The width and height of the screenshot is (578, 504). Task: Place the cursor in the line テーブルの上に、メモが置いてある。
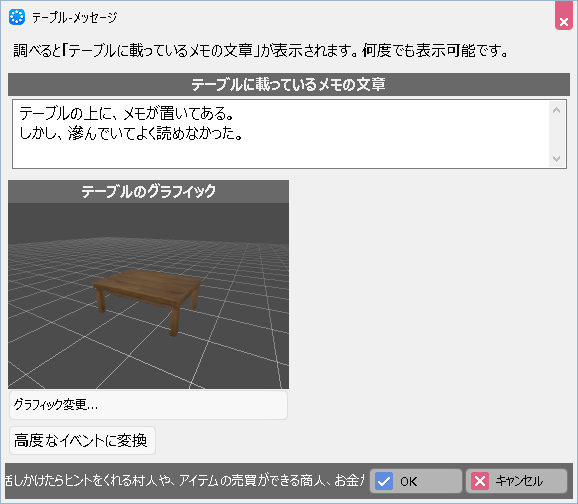[127, 113]
